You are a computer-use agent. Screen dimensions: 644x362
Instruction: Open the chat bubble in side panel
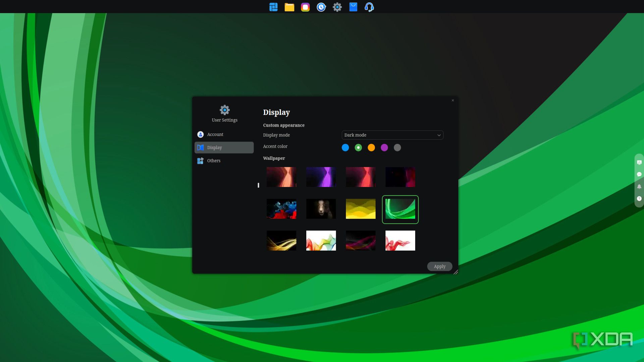pos(639,174)
